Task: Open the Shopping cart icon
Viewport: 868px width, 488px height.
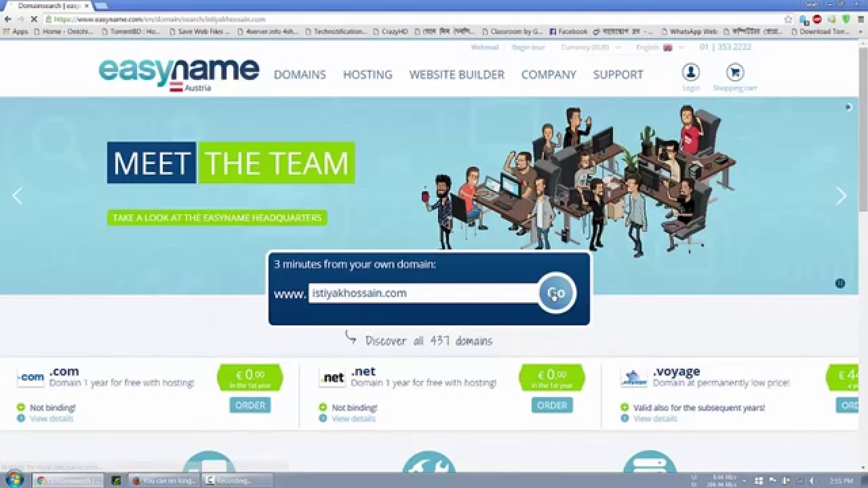Action: pos(734,73)
